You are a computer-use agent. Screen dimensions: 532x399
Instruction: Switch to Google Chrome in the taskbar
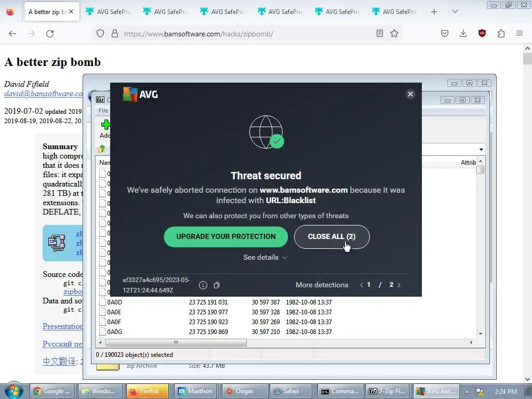pyautogui.click(x=52, y=391)
